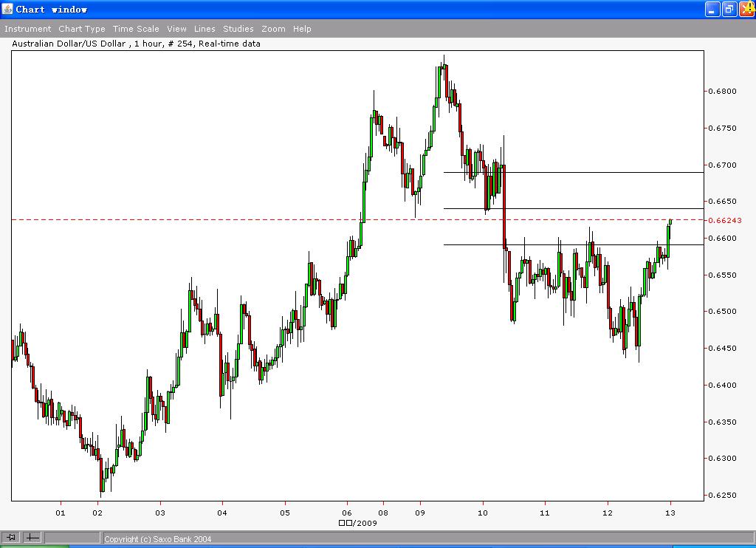The width and height of the screenshot is (756, 548).
Task: Click the 04 date axis label
Action: (x=221, y=513)
